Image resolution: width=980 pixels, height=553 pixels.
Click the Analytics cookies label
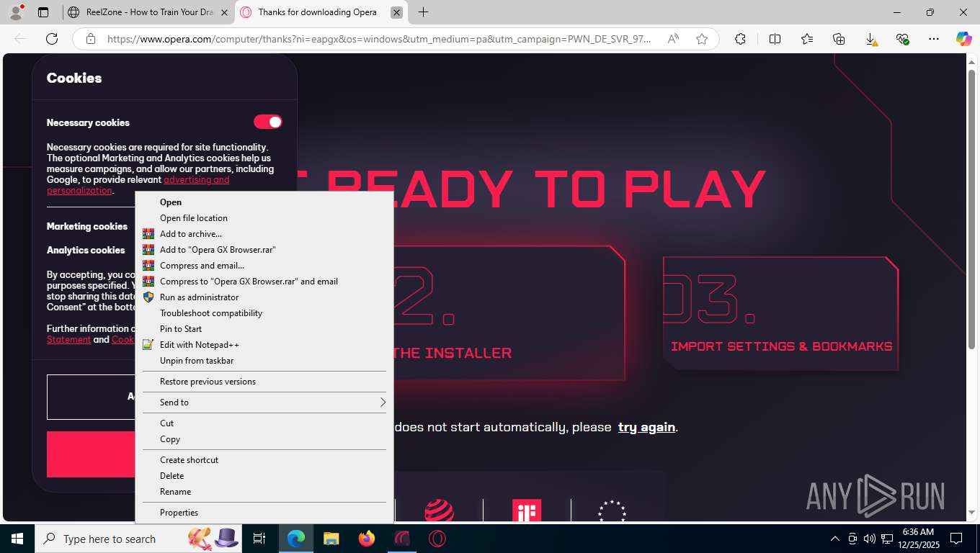pos(86,250)
